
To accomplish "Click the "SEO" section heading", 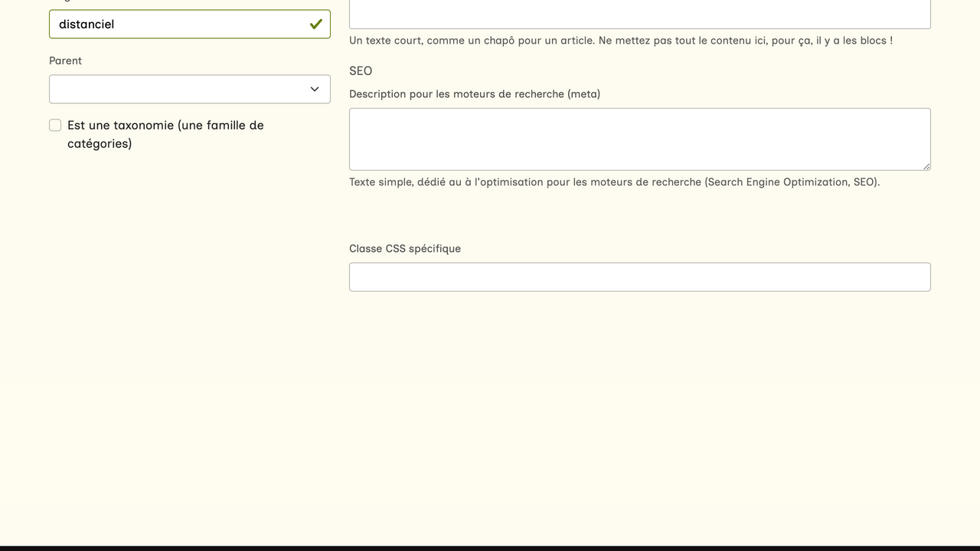I will [361, 71].
